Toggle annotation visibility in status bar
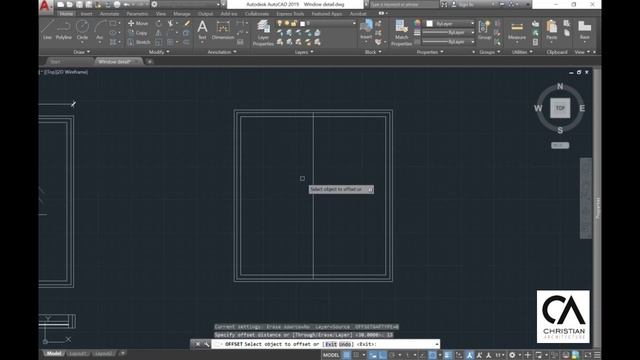 [x=469, y=355]
